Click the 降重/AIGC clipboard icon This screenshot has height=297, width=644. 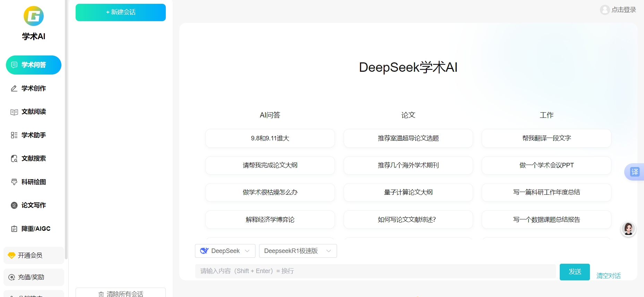pos(14,229)
